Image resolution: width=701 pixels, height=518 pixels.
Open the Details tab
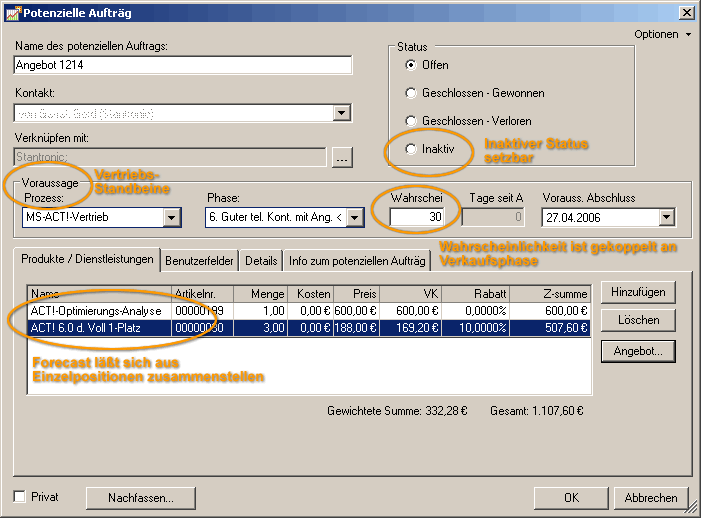[x=261, y=260]
